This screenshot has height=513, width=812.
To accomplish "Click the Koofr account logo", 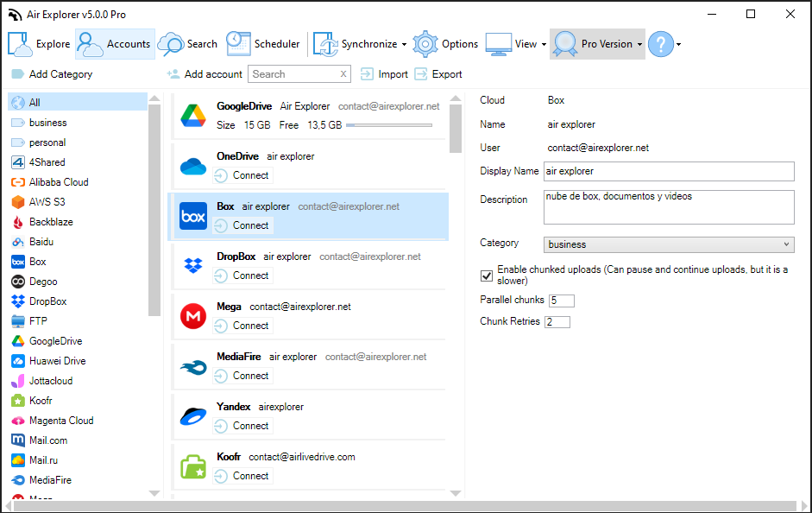I will (x=193, y=466).
